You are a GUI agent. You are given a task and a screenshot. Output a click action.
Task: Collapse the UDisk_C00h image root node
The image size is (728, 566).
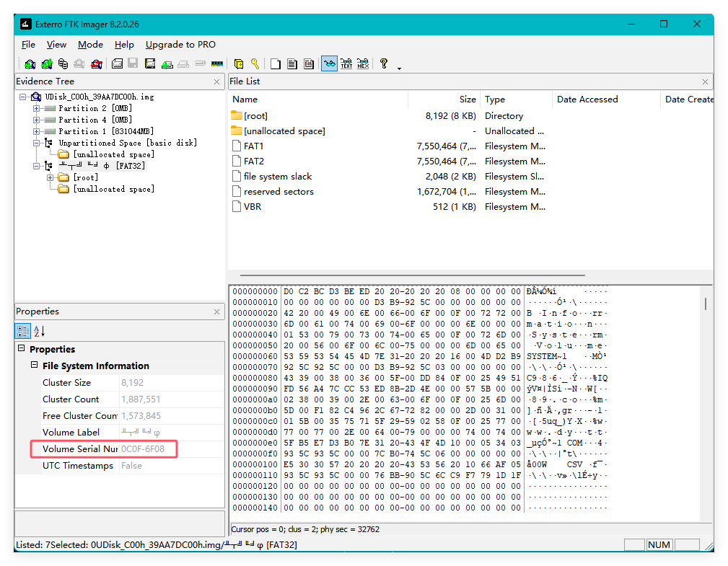23,97
